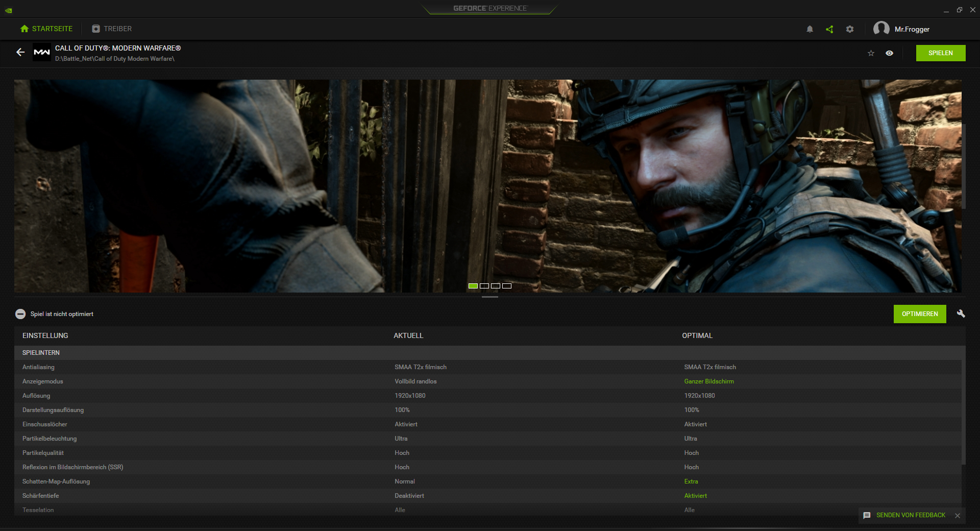Open custom settings wrench icon
The width and height of the screenshot is (980, 531).
(x=961, y=313)
